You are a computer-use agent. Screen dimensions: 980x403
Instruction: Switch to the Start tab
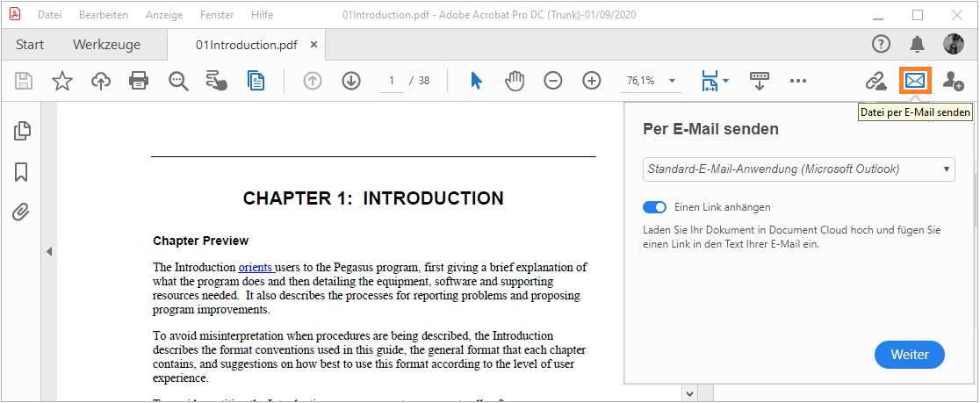[30, 45]
